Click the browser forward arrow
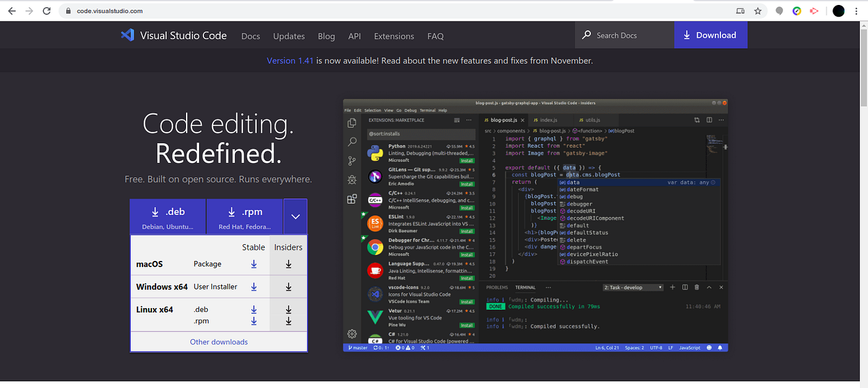 click(x=29, y=11)
